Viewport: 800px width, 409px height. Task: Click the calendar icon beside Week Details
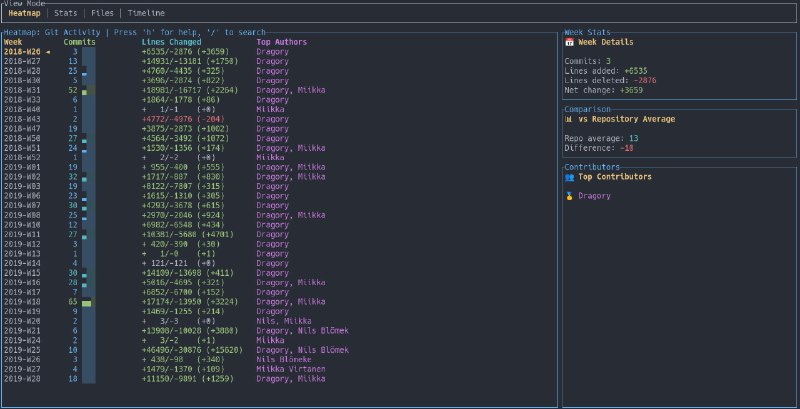tap(569, 43)
